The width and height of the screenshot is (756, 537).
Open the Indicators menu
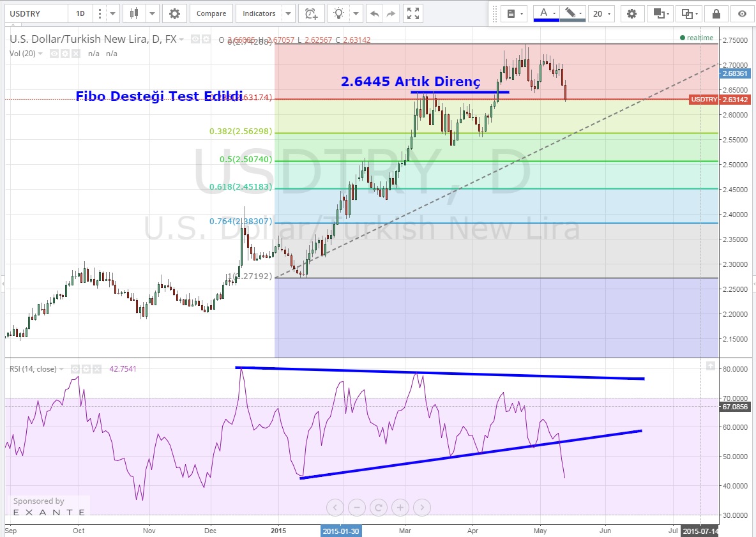click(x=259, y=13)
